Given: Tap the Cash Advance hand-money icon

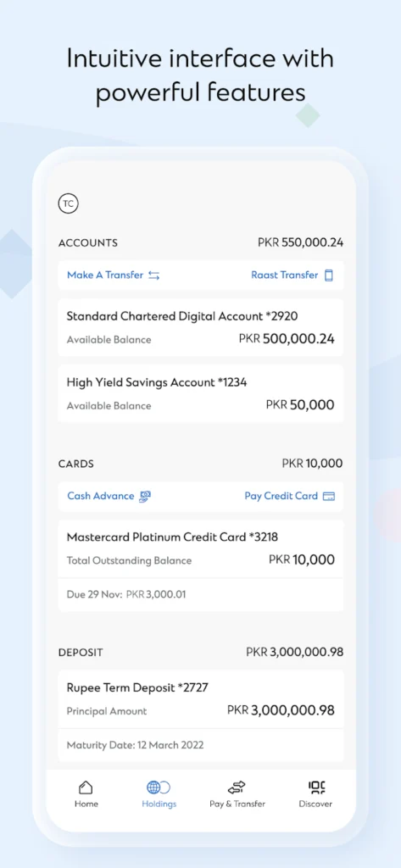Looking at the screenshot, I should coord(145,496).
